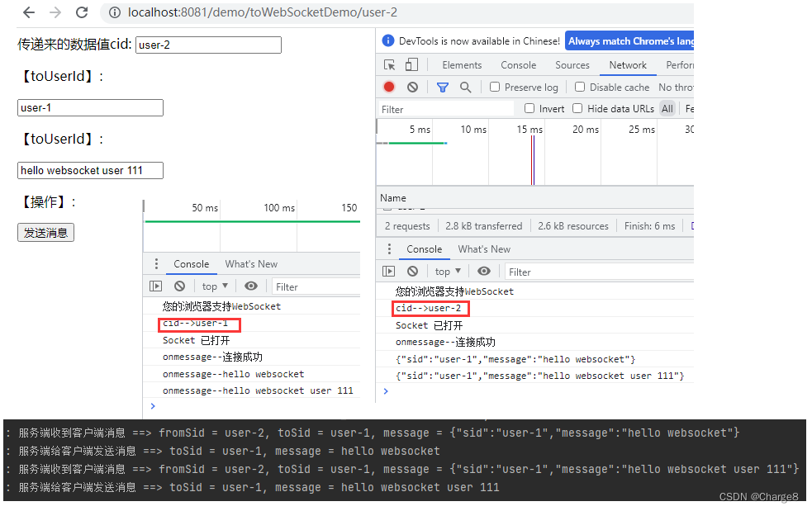This screenshot has height=511, width=812.
Task: Clear right console icon
Action: tap(412, 272)
